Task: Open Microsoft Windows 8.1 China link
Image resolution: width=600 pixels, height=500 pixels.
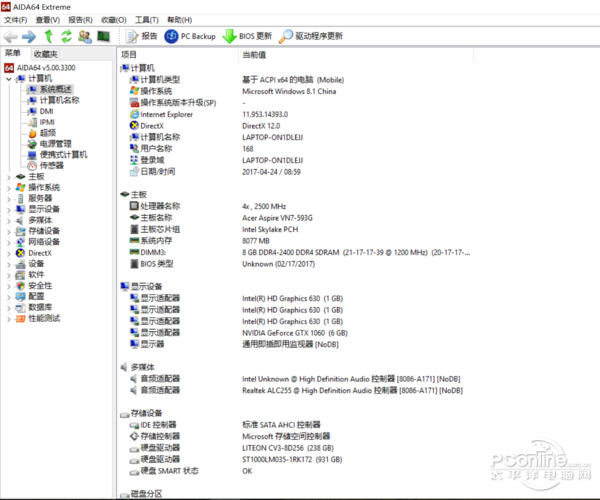Action: [x=289, y=91]
